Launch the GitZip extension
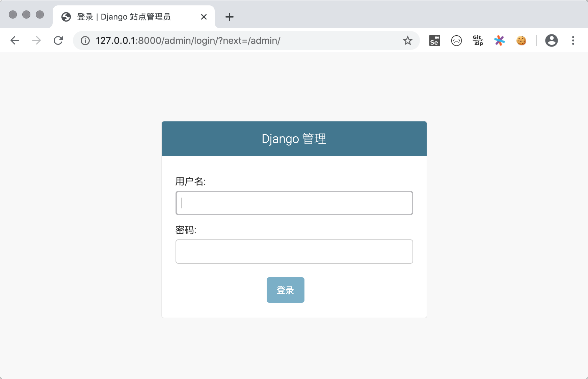This screenshot has height=379, width=588. [x=478, y=40]
